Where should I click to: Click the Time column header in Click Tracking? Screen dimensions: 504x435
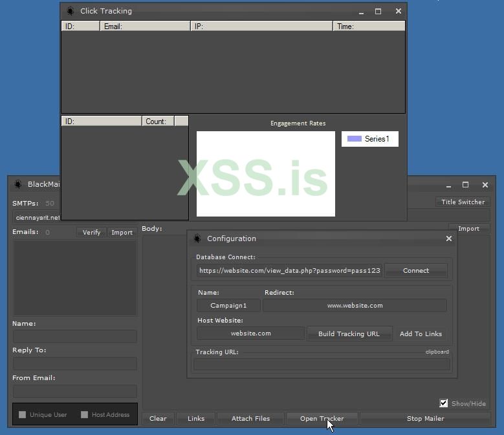[369, 27]
